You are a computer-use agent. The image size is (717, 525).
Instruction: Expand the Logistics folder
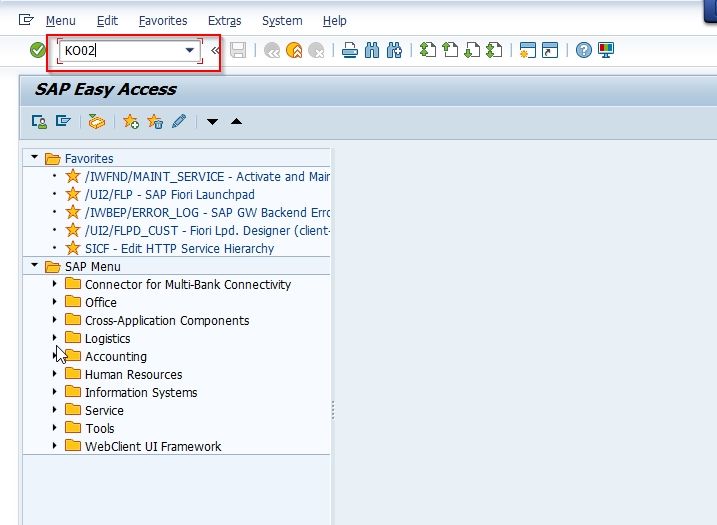pos(54,338)
